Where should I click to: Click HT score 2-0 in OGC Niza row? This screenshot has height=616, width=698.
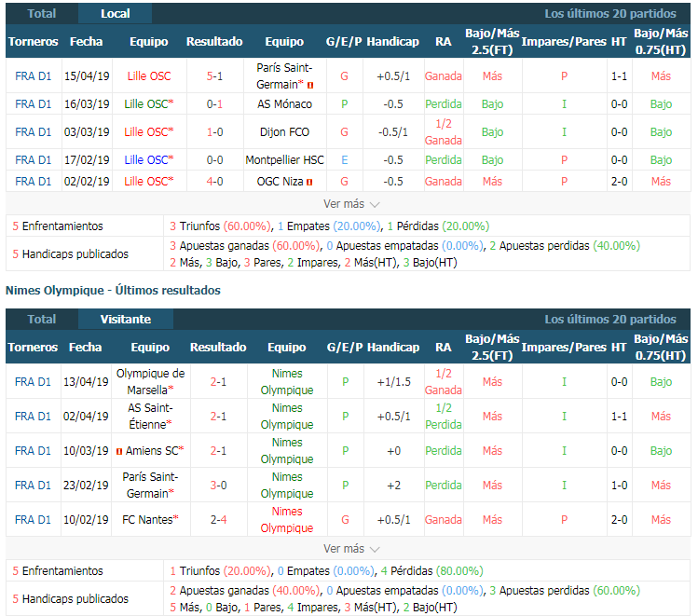click(619, 182)
